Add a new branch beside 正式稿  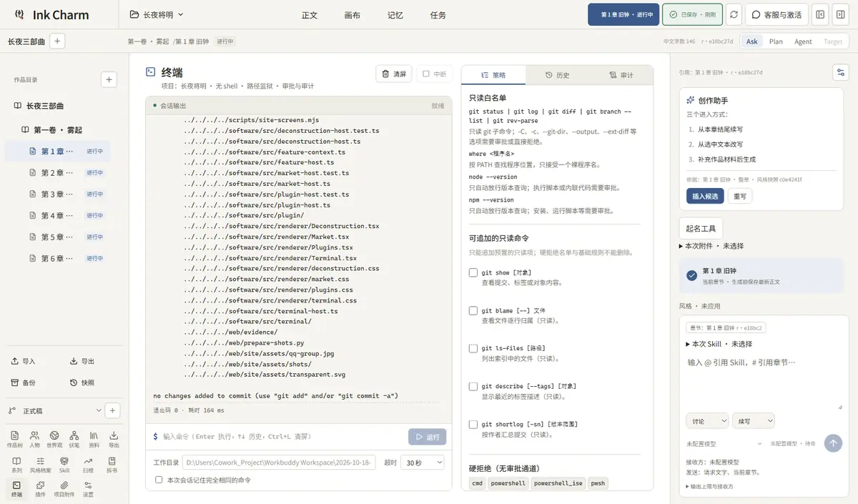(x=112, y=410)
